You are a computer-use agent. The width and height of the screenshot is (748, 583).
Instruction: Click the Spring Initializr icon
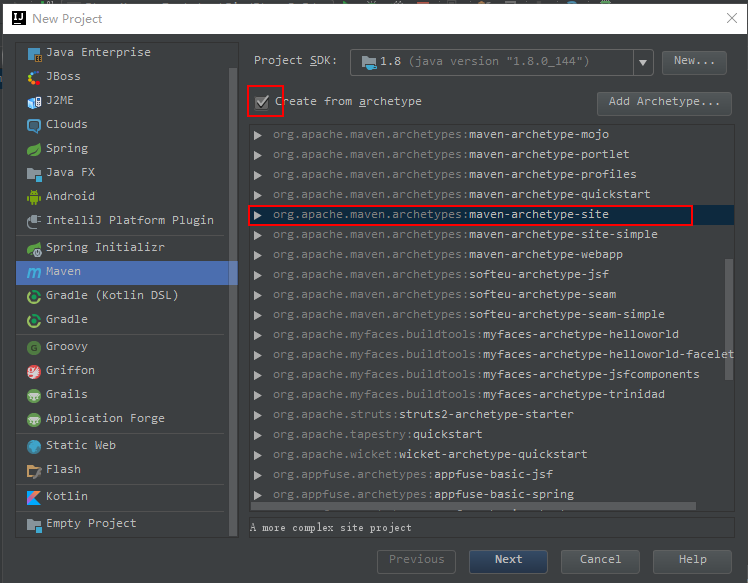pos(34,249)
